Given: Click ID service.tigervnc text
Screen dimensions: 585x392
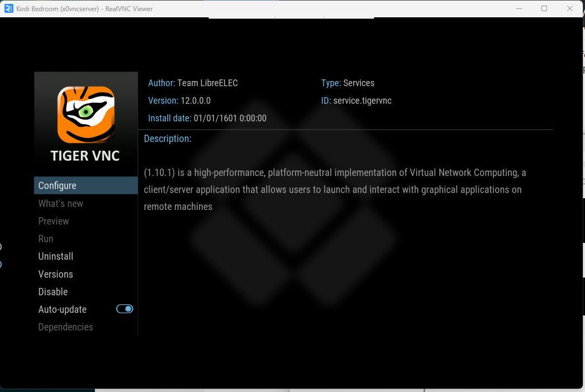Looking at the screenshot, I should (x=356, y=101).
